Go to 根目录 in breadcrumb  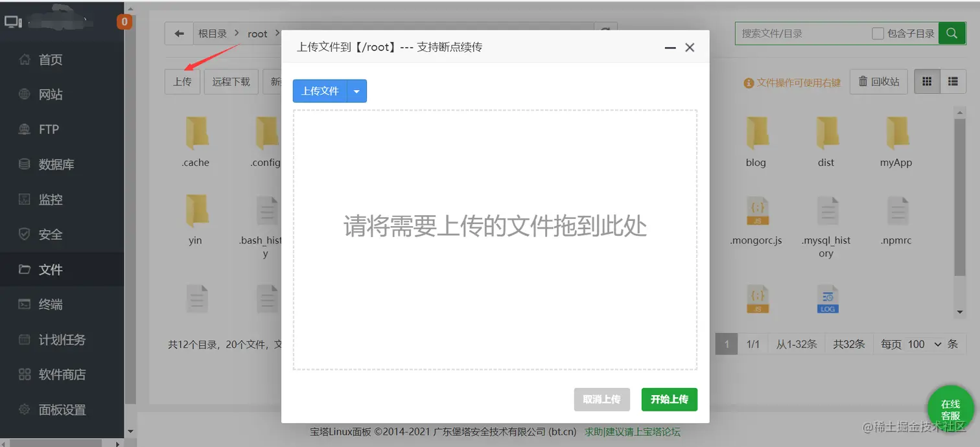[213, 34]
